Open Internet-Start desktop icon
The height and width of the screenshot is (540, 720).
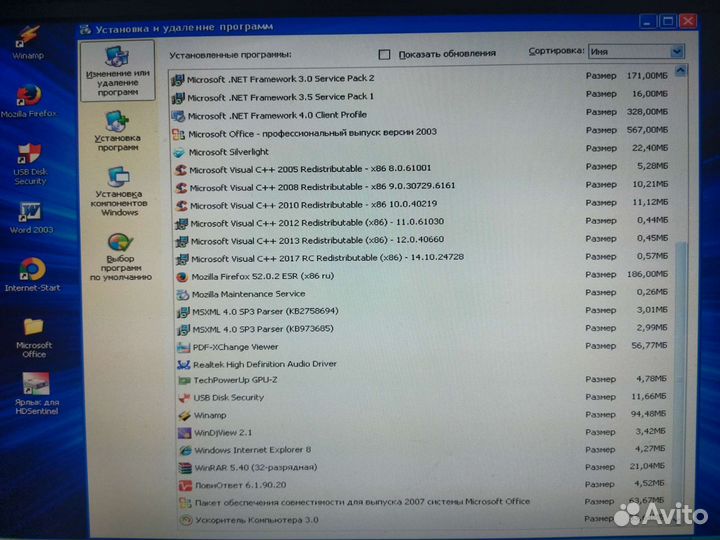point(32,275)
